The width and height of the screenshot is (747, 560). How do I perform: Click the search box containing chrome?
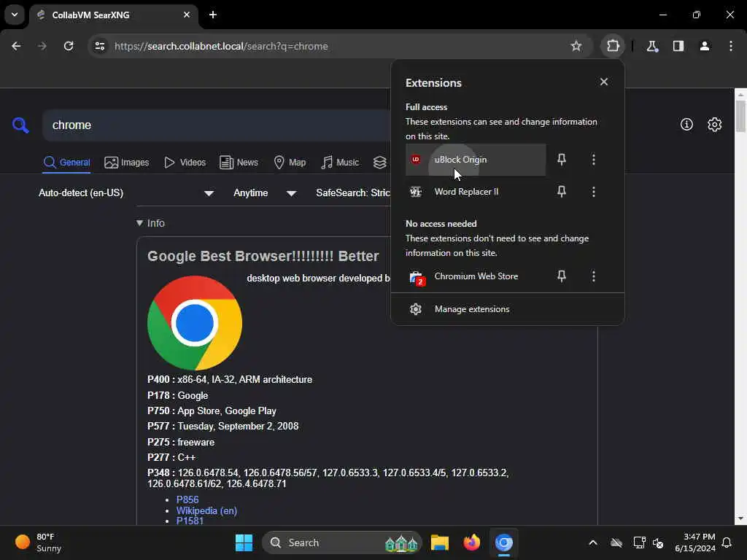pyautogui.click(x=217, y=125)
